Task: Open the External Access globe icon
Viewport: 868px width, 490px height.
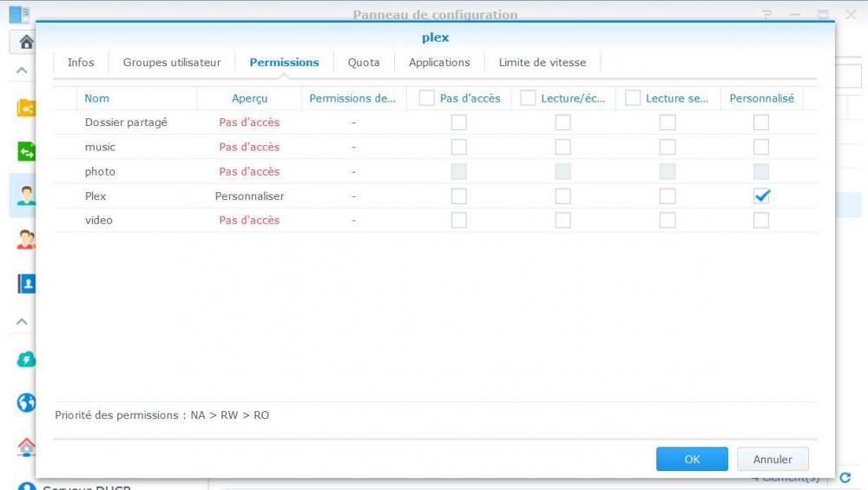Action: click(25, 402)
